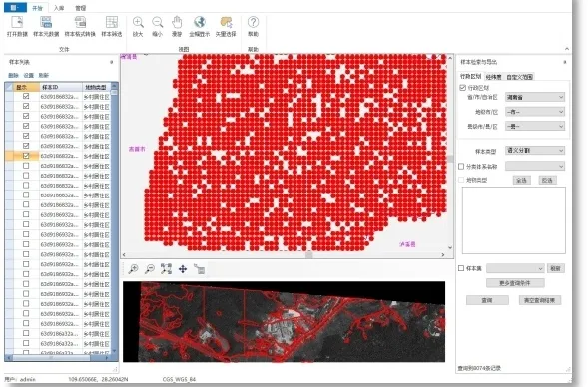
Task: Switch to the 入库 ribbon tab
Action: pos(59,8)
